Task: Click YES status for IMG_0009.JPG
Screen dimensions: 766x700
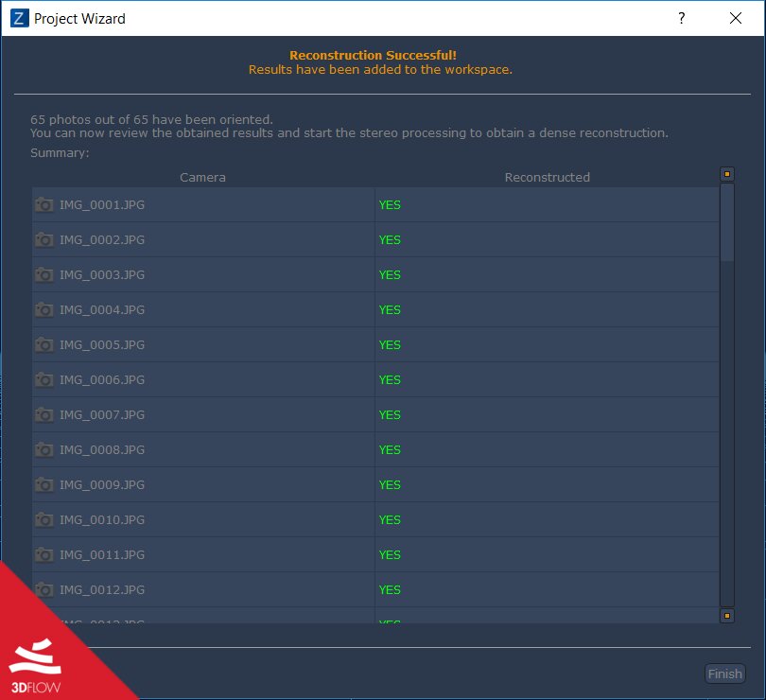Action: click(x=390, y=485)
